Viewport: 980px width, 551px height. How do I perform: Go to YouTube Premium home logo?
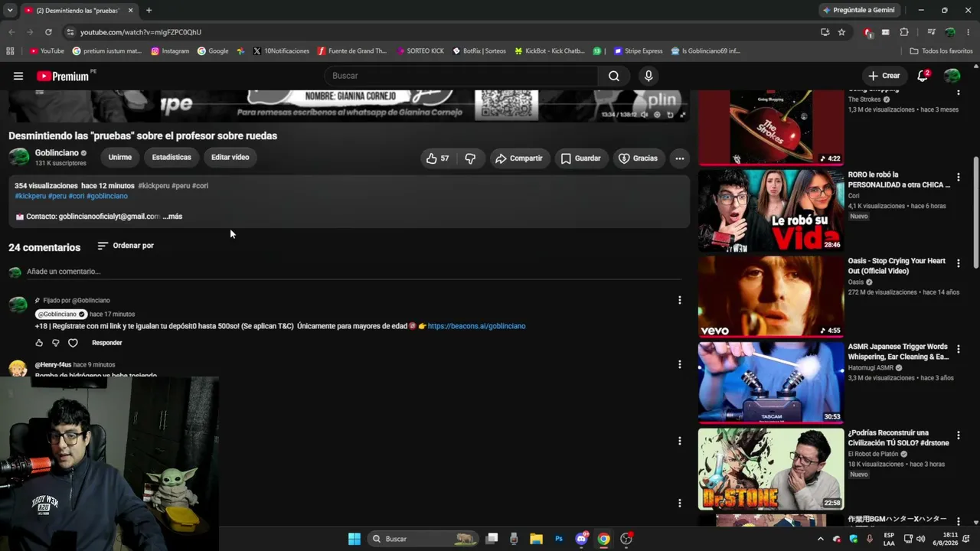tap(63, 76)
